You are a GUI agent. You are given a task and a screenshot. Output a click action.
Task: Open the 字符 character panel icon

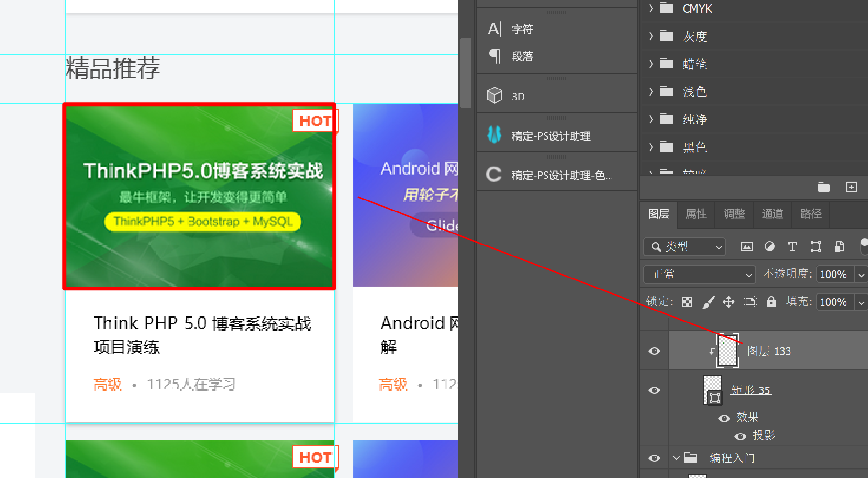pos(494,29)
